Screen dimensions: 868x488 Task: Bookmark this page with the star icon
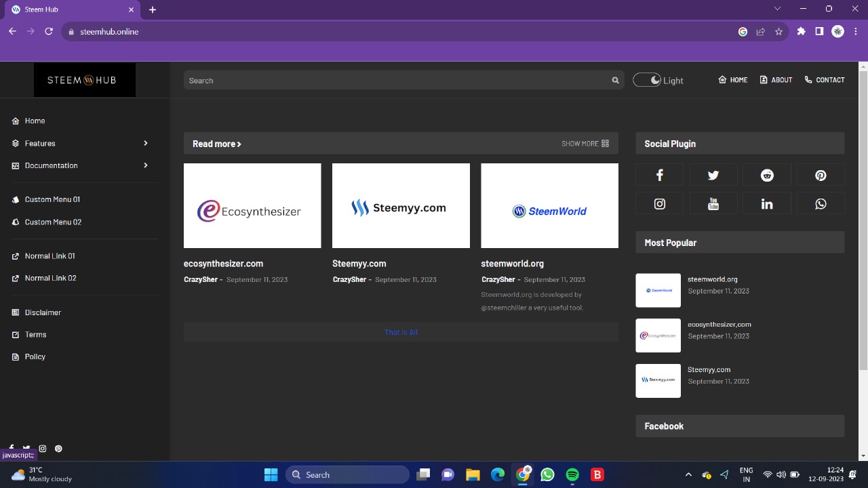pos(778,31)
